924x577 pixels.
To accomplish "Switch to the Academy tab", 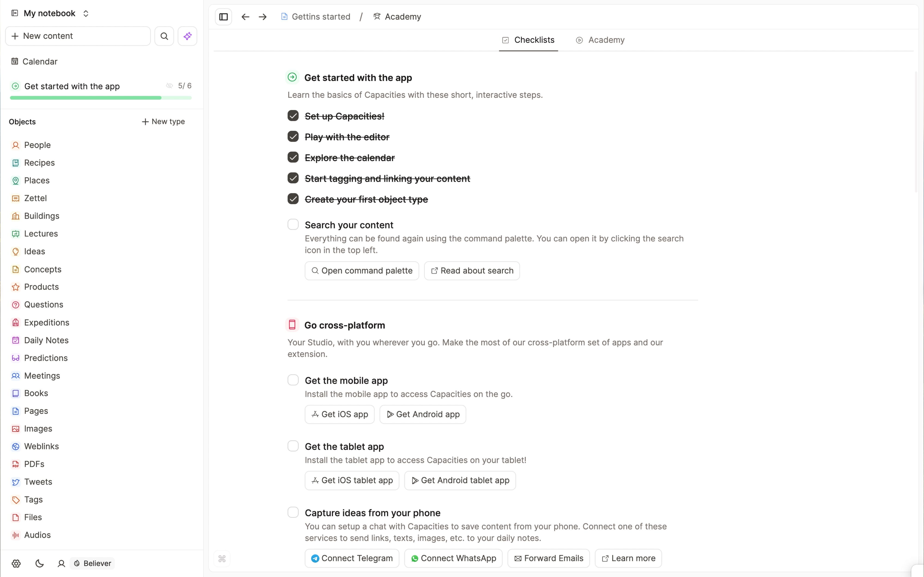I will click(x=600, y=40).
